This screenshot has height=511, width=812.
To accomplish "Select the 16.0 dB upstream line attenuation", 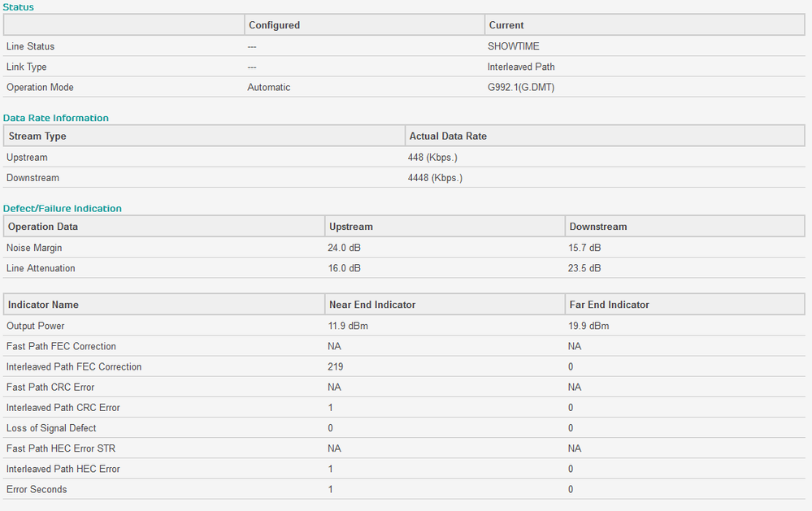I will [345, 268].
